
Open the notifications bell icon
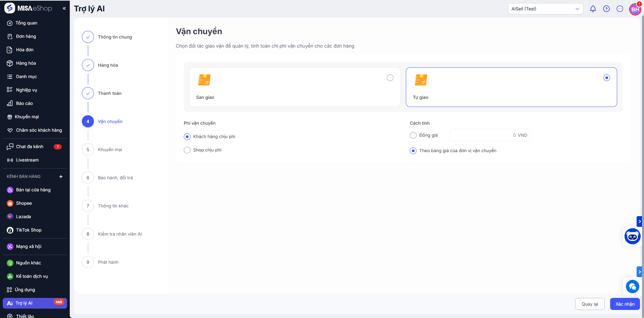[x=593, y=9]
